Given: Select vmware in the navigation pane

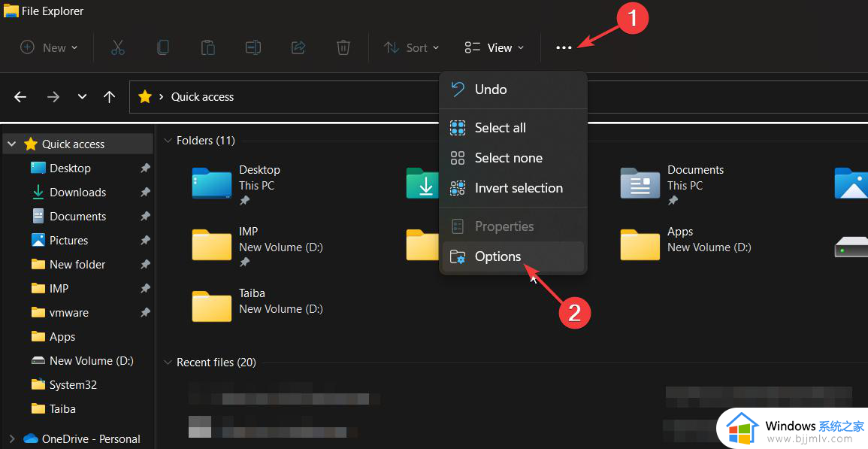Looking at the screenshot, I should (69, 313).
